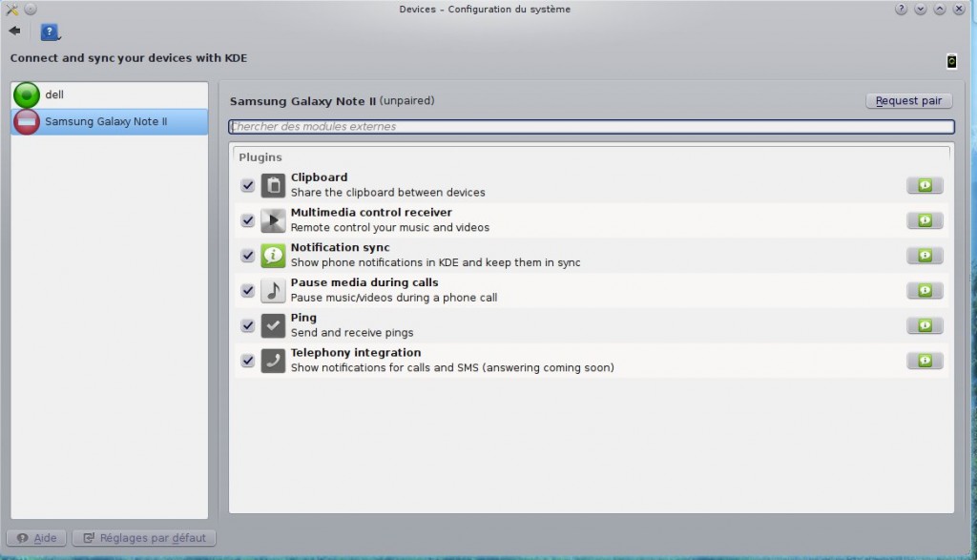Click the Telephony integration phone icon
977x560 pixels.
(273, 360)
